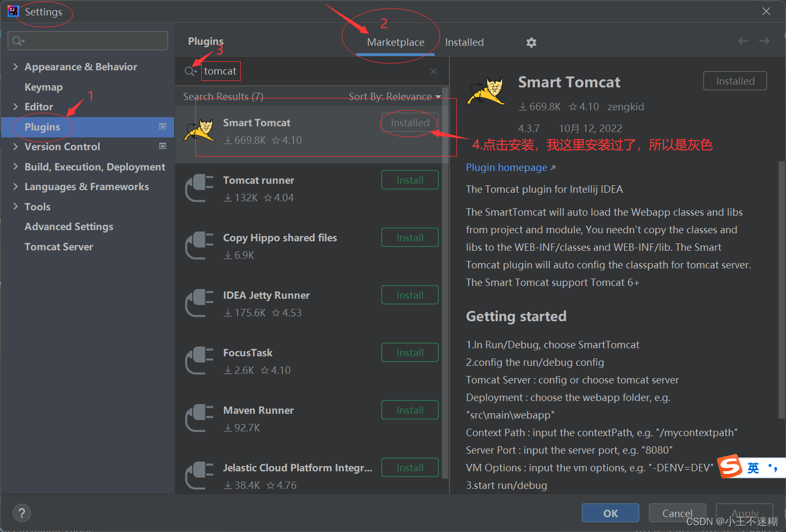Click the settings search magnifier icon
This screenshot has width=786, height=532.
coord(18,41)
